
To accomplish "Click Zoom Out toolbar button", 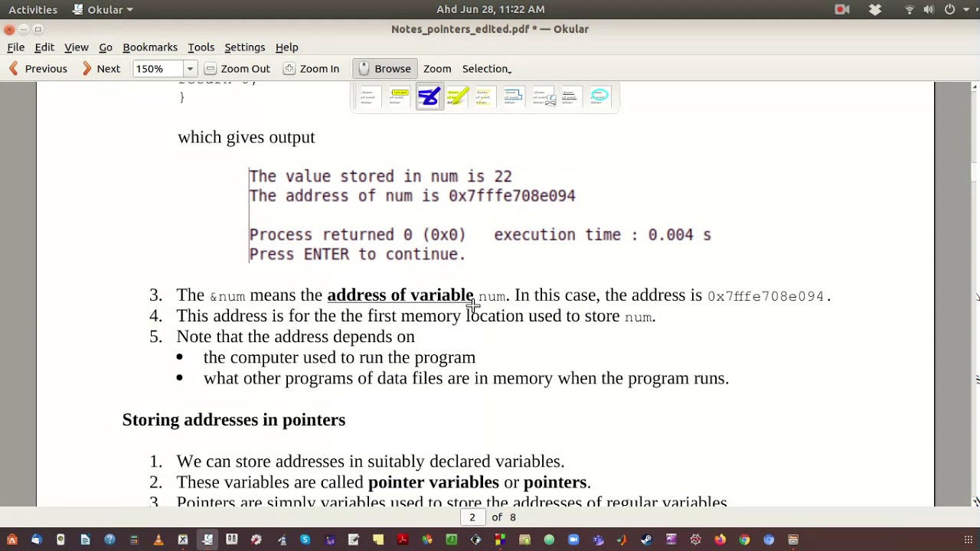I will tap(237, 69).
